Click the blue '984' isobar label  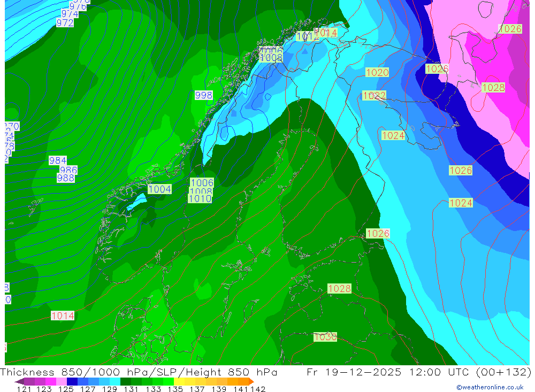[58, 160]
